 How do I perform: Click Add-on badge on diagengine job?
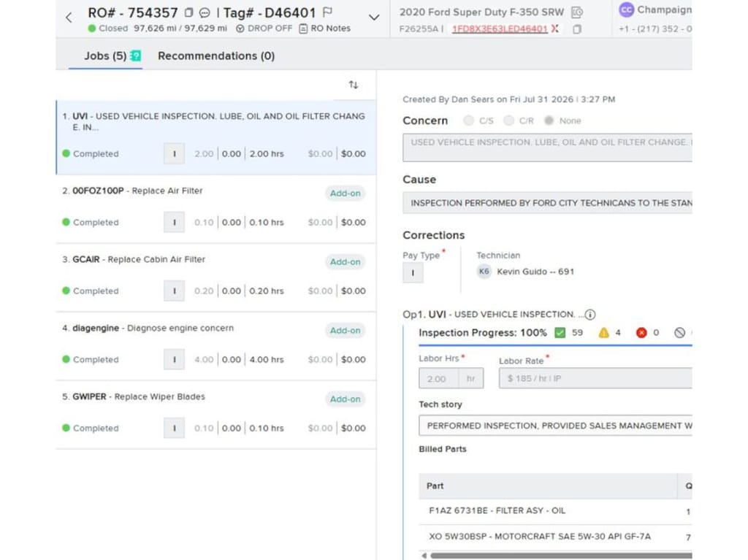(346, 331)
